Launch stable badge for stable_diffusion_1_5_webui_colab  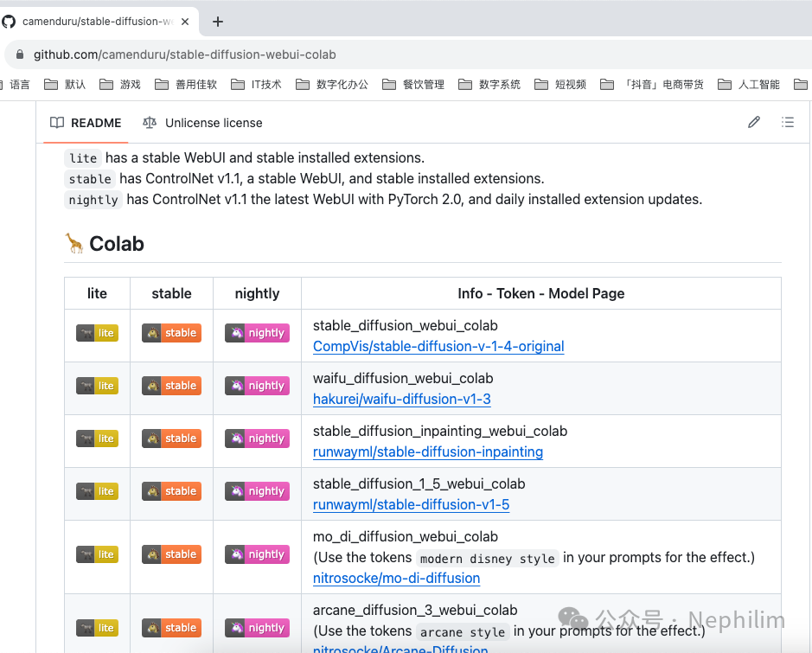(x=171, y=491)
